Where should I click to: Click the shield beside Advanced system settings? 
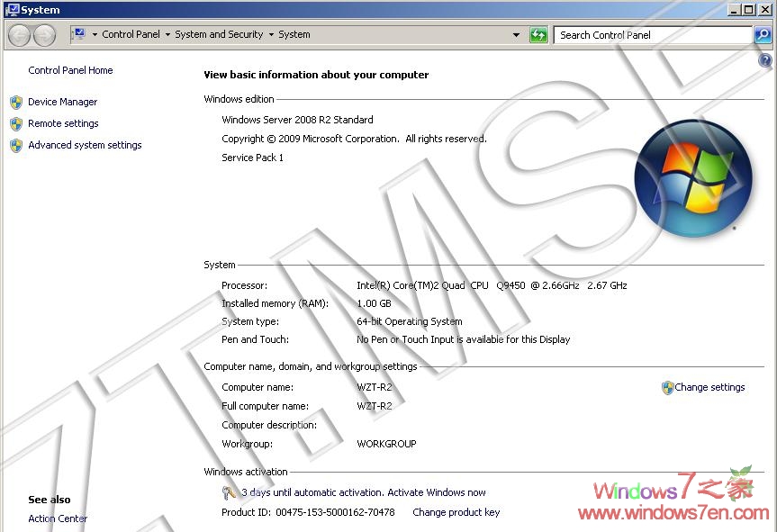(x=15, y=145)
